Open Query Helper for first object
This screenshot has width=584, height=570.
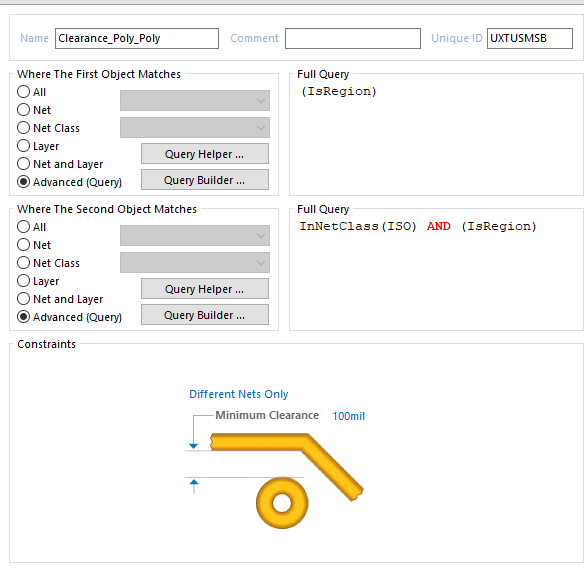tap(204, 154)
